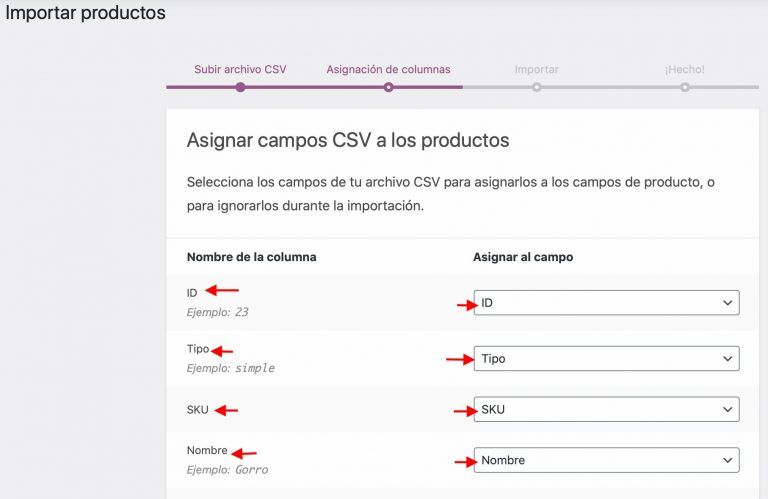Open the ID field dropdown

(x=606, y=303)
